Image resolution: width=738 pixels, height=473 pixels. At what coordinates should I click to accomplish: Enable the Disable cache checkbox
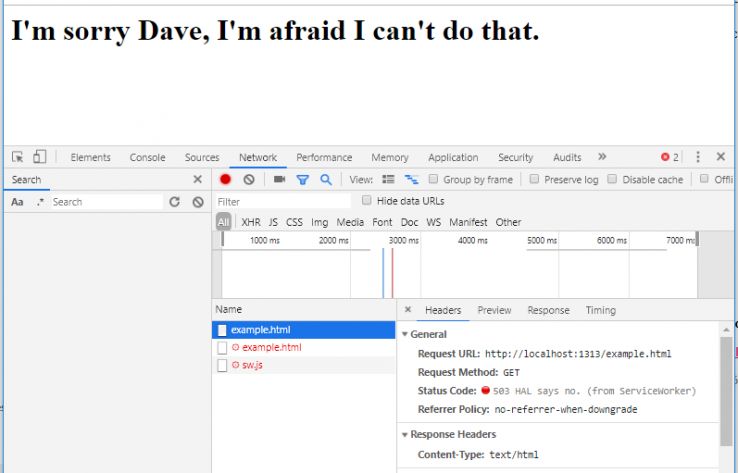(612, 180)
